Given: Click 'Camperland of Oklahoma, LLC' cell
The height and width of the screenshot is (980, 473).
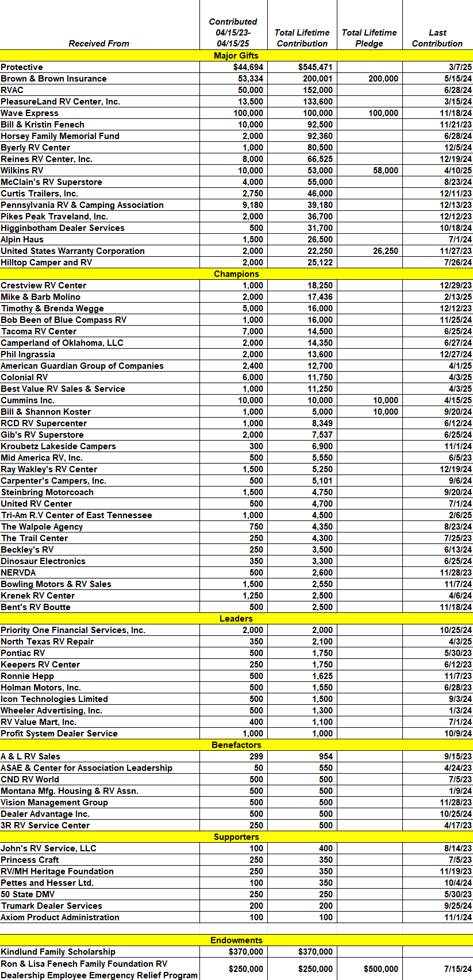Looking at the screenshot, I should coord(62,343).
